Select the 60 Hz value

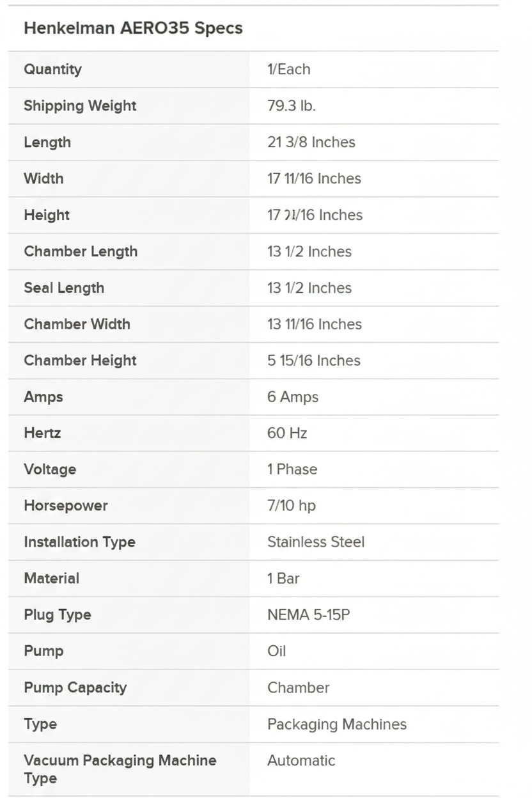[x=287, y=433]
